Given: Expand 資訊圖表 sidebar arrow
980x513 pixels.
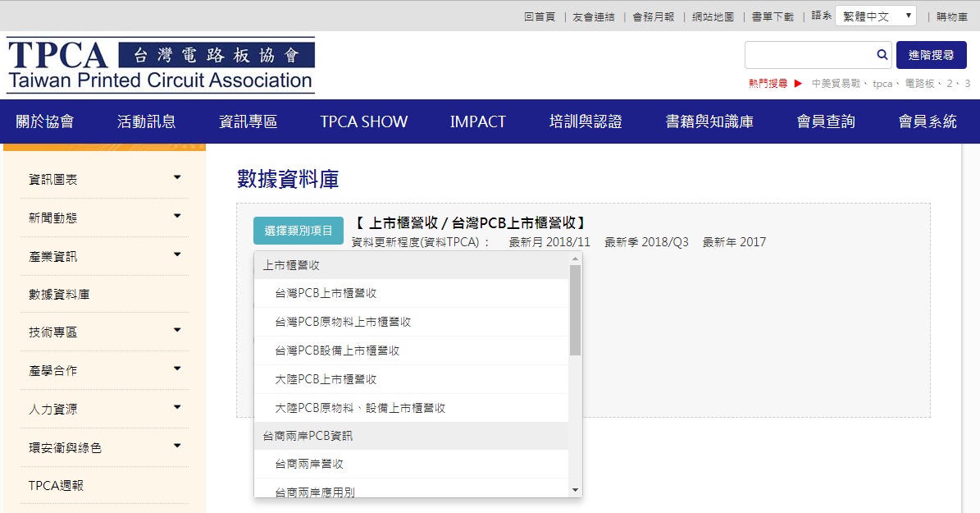Looking at the screenshot, I should click(177, 177).
